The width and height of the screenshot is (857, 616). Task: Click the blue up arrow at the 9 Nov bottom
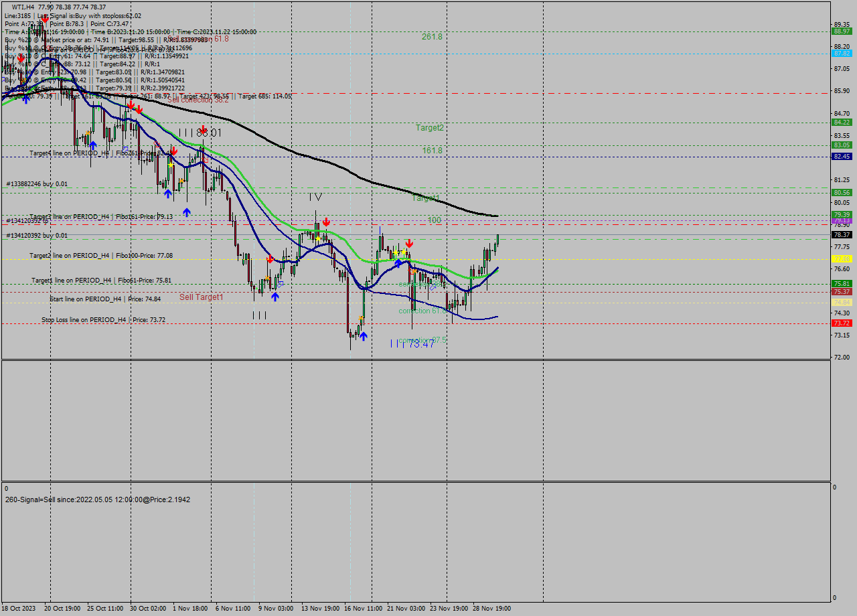275,297
